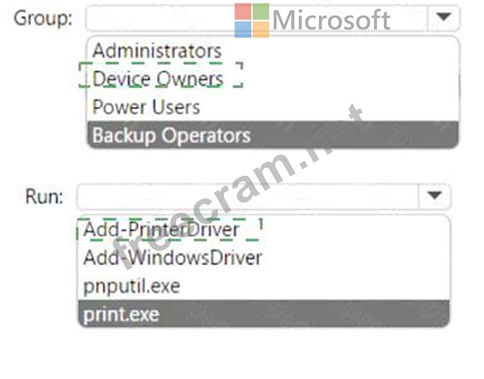Viewport: 484px width, 379px height.
Task: Select the highlighted Backup Operators option
Action: pyautogui.click(x=273, y=135)
